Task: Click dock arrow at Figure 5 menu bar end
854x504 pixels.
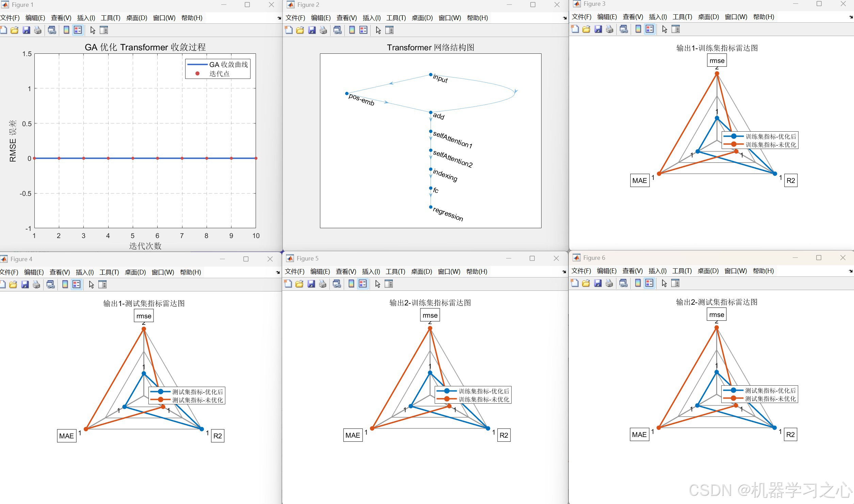Action: [564, 272]
